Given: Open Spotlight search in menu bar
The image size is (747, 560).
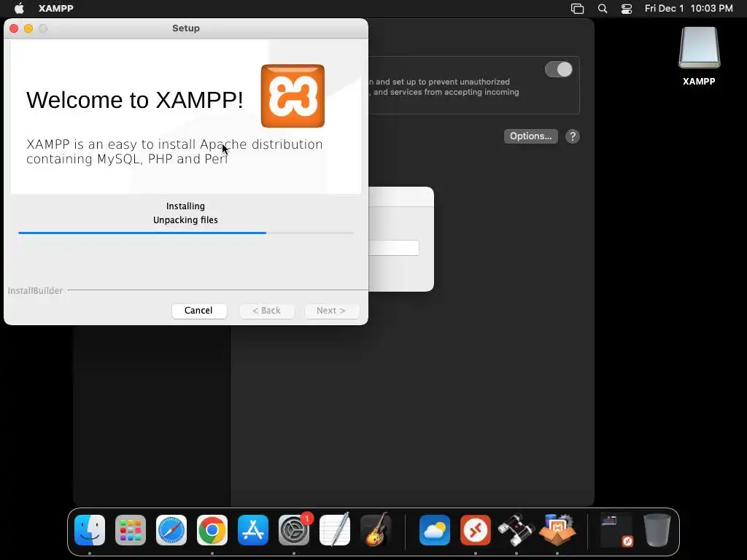Looking at the screenshot, I should pos(603,9).
